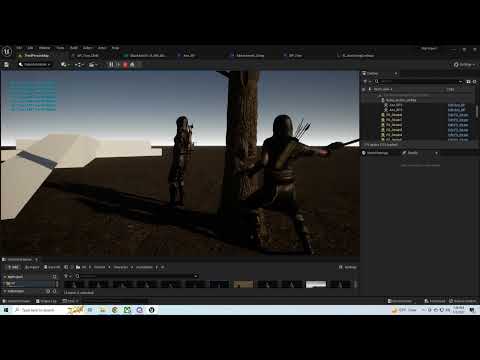This screenshot has width=480, height=360.
Task: Open the Selection Mode dropdown
Action: point(35,65)
